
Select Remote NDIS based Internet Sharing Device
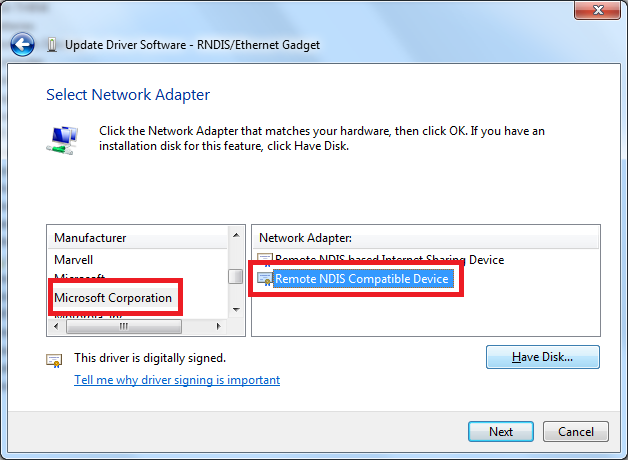pyautogui.click(x=389, y=260)
